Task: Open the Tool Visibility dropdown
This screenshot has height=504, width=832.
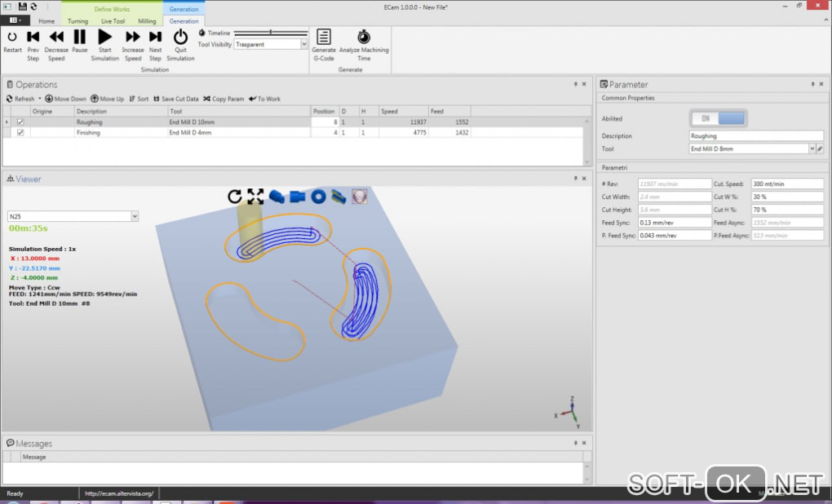Action: click(304, 45)
